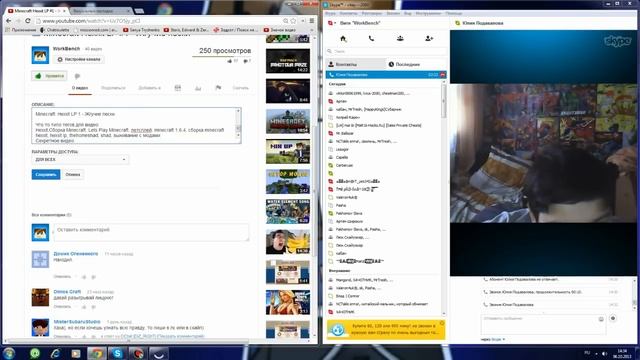Open the Для всех privacy dropdown
The height and width of the screenshot is (360, 640).
80,160
